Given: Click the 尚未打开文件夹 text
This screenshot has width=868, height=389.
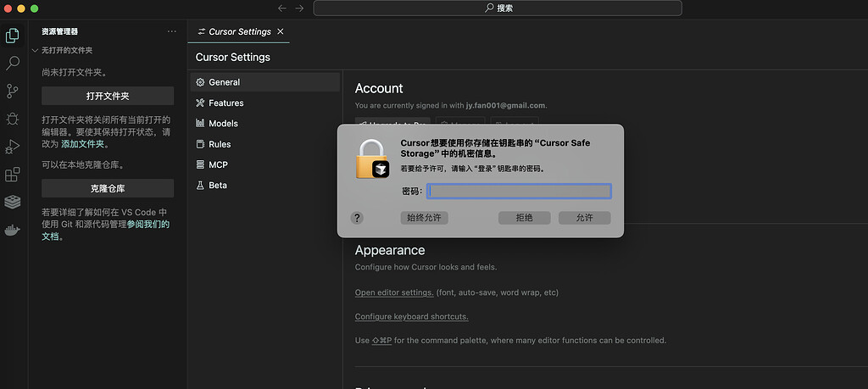Looking at the screenshot, I should 75,72.
